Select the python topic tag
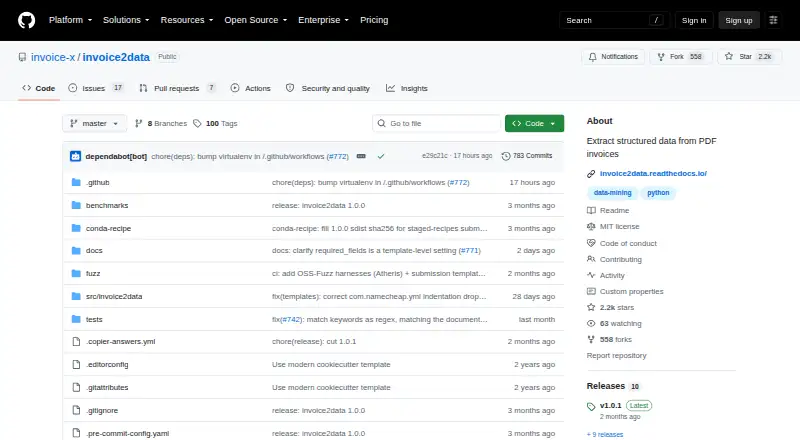Screen dimensions: 800x440 tap(658, 192)
